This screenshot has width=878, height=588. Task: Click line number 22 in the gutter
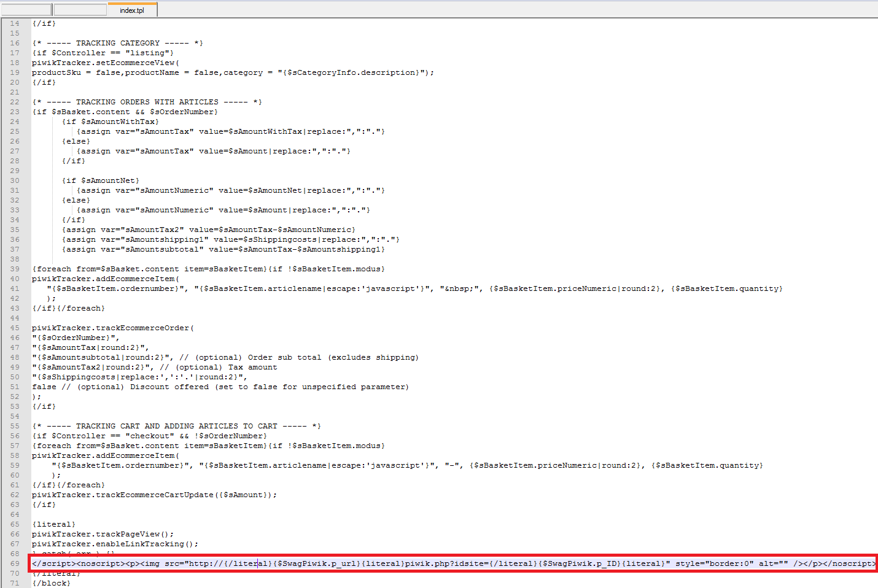(x=15, y=102)
